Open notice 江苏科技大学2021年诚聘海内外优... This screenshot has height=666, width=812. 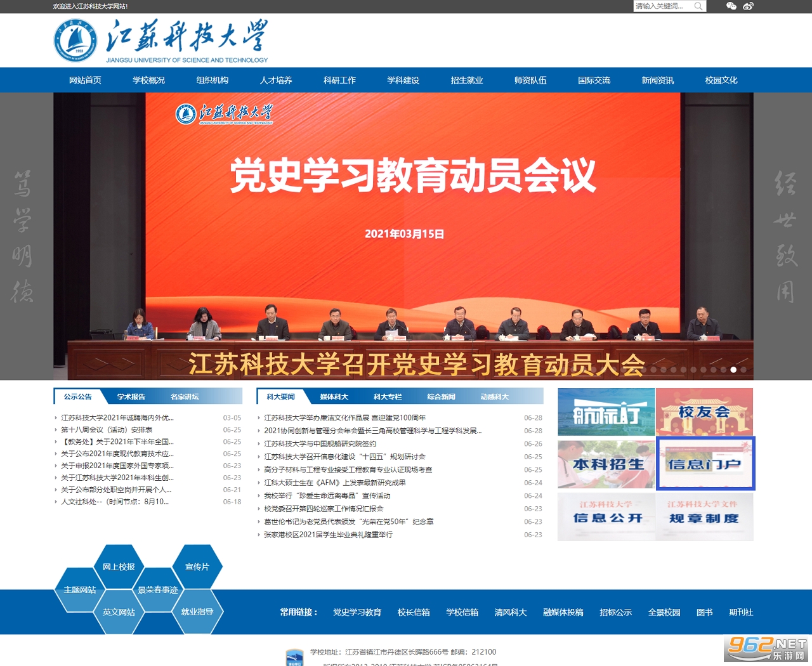coord(117,418)
